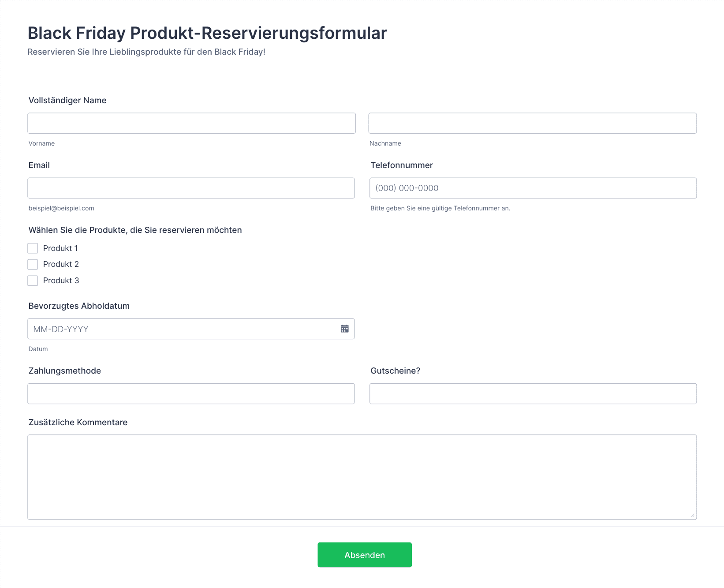
Task: Click the Absenden submit button
Action: (x=365, y=555)
